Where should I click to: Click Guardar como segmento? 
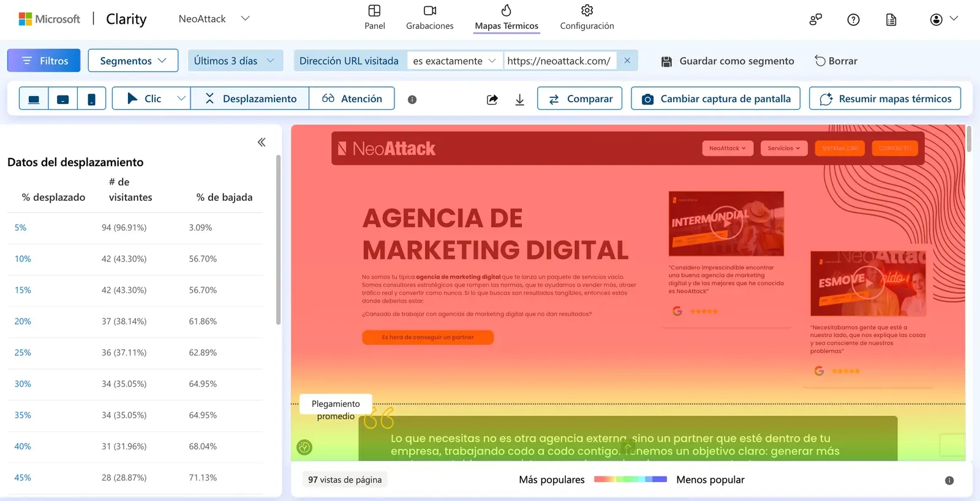click(x=728, y=61)
